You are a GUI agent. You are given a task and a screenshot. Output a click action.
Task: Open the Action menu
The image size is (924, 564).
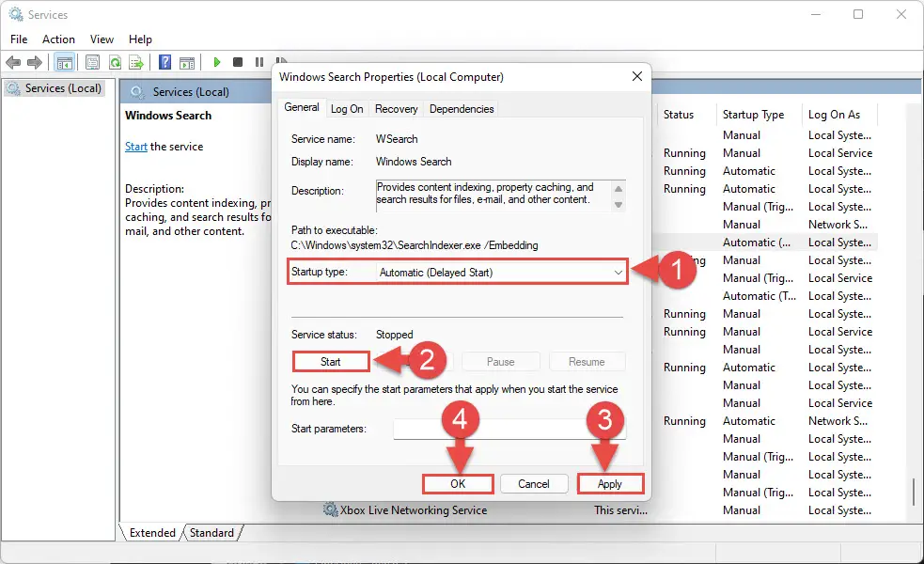[x=58, y=39]
